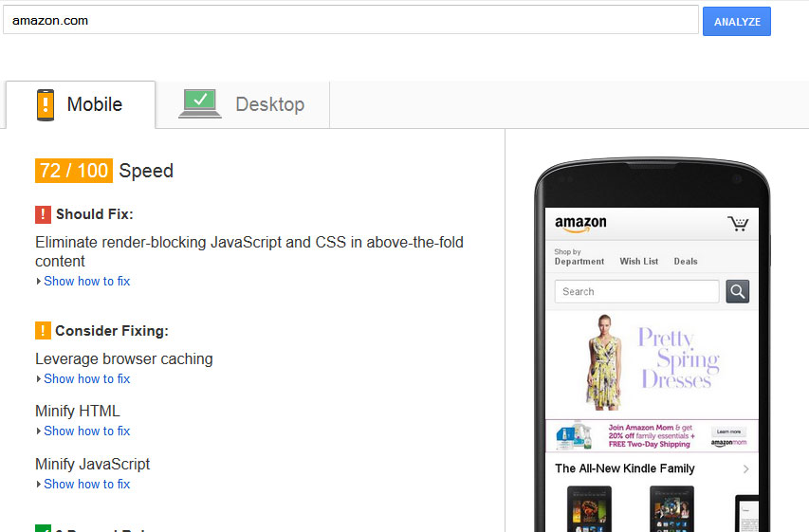809x532 pixels.
Task: Open Show how to fix for render-blocking JavaScript
Action: 86,282
